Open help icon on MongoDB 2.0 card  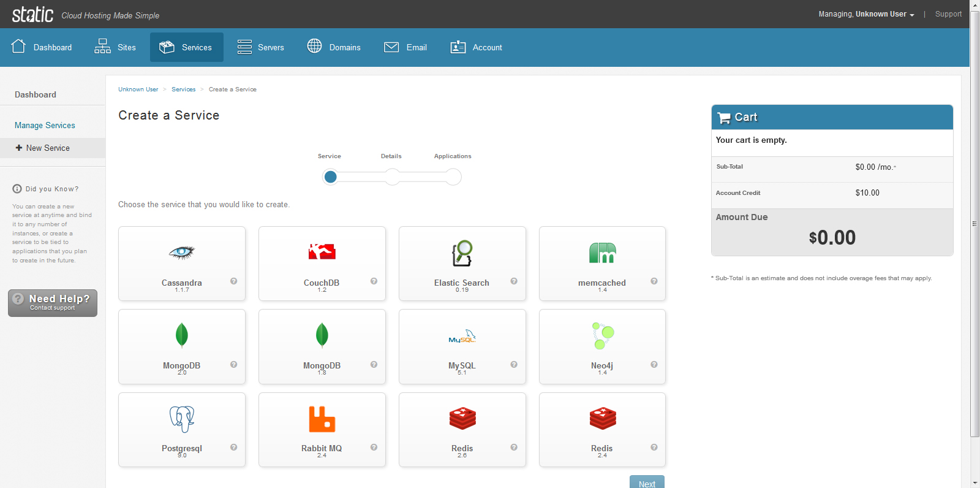click(x=233, y=364)
